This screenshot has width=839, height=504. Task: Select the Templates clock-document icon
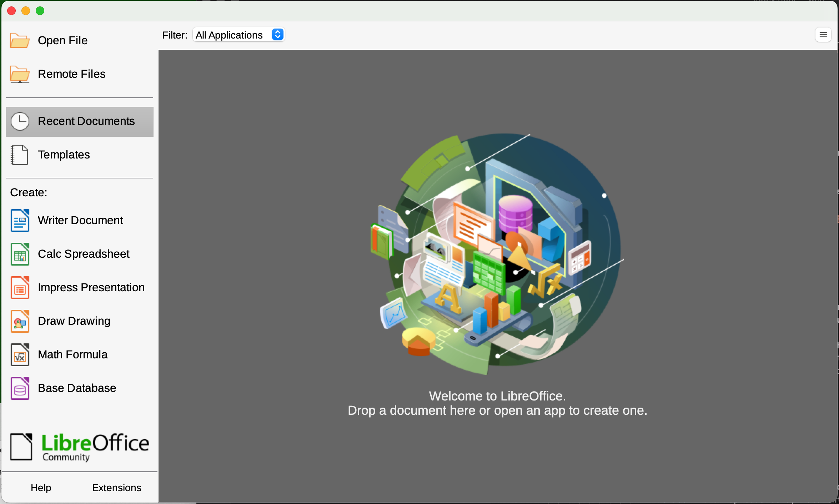20,155
